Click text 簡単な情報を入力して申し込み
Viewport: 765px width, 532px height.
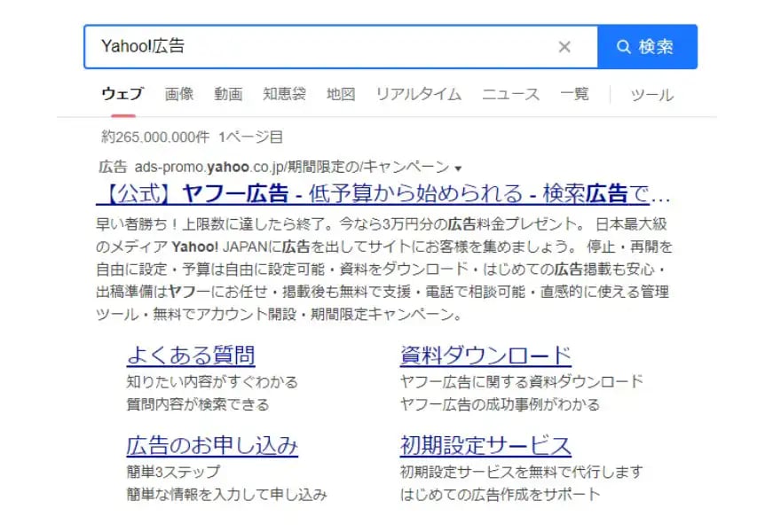pos(227,495)
